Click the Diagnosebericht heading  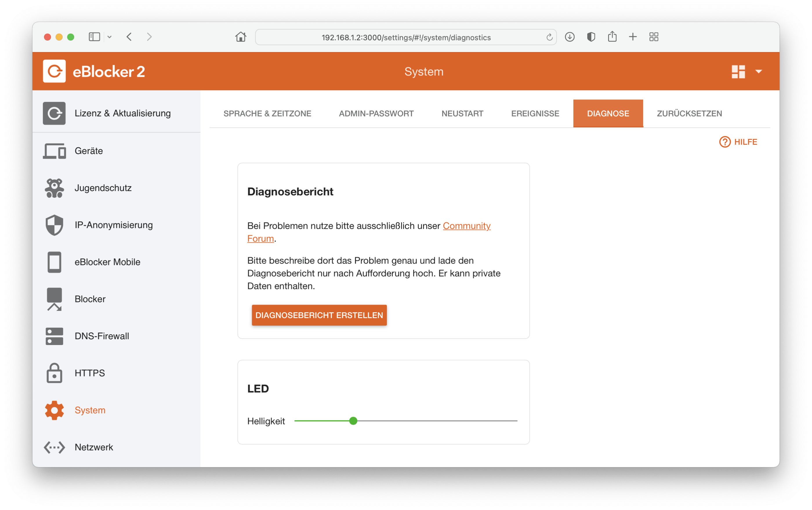pos(290,191)
